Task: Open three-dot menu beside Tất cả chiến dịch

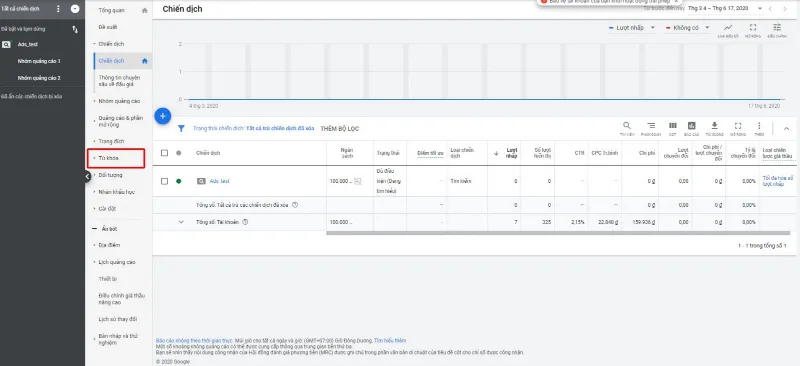Action: (x=58, y=9)
